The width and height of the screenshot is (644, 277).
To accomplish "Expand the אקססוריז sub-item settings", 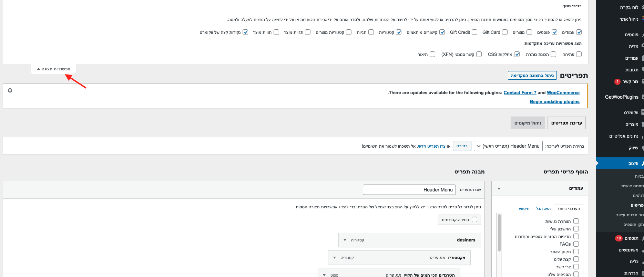I will coord(334,258).
